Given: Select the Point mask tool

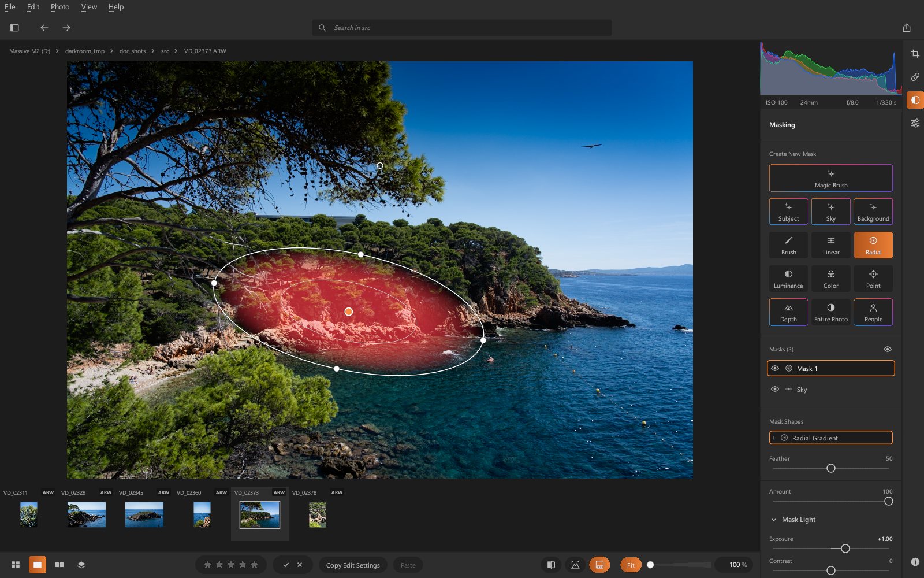Looking at the screenshot, I should point(873,279).
